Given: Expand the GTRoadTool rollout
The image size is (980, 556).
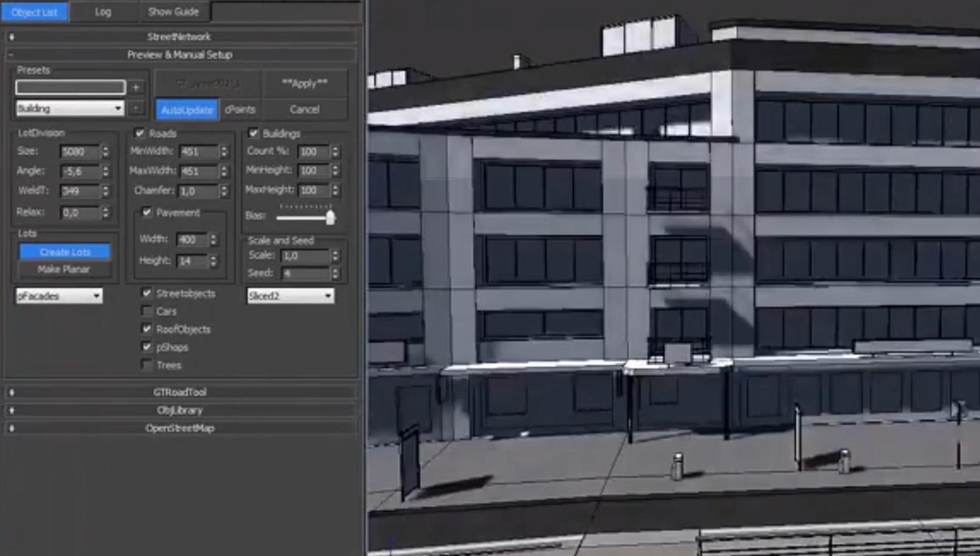Looking at the screenshot, I should pos(179,392).
